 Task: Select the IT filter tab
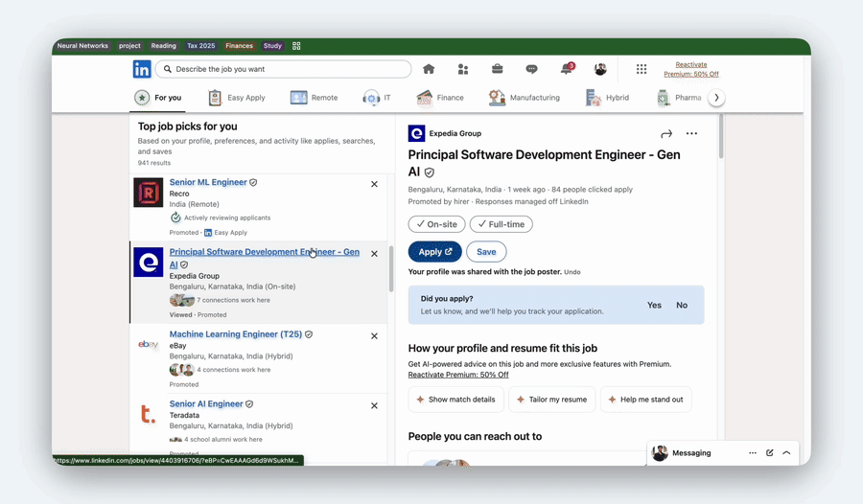(377, 98)
